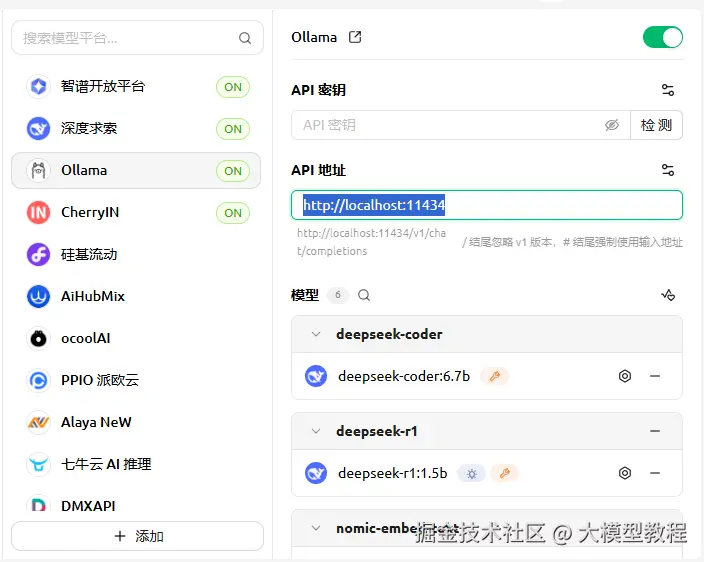Click the Alaya NeW provider logo
Screen dimensions: 704x562
click(39, 422)
